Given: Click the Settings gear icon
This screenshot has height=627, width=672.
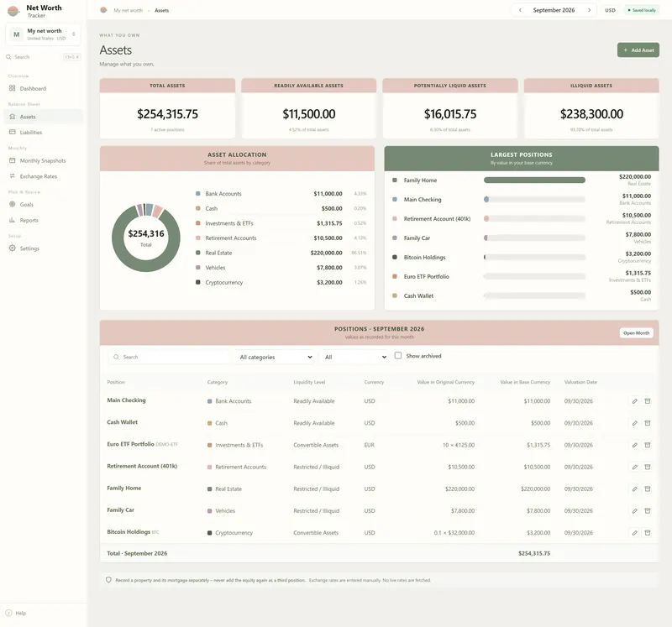Looking at the screenshot, I should pos(12,248).
